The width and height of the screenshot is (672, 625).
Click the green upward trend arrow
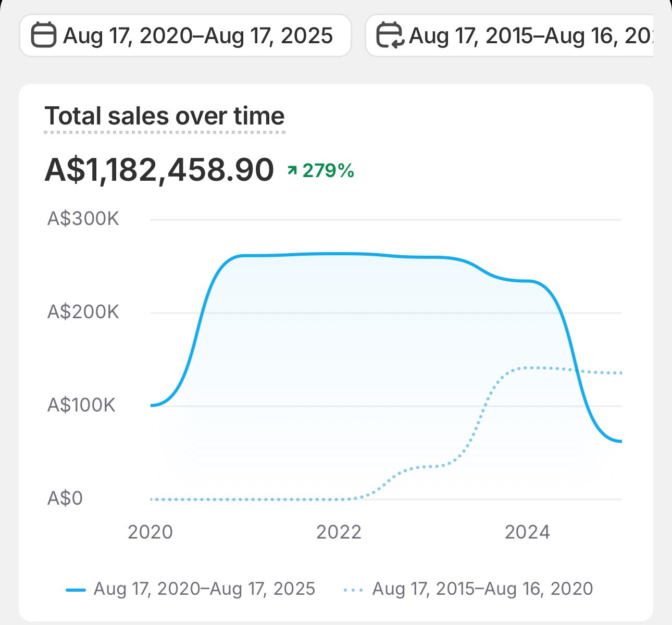pos(293,170)
